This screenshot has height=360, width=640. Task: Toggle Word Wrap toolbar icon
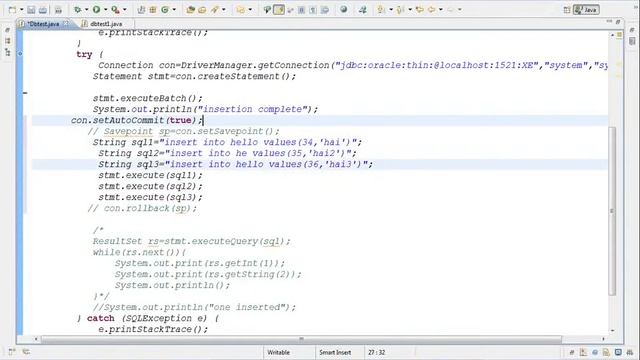point(291,9)
